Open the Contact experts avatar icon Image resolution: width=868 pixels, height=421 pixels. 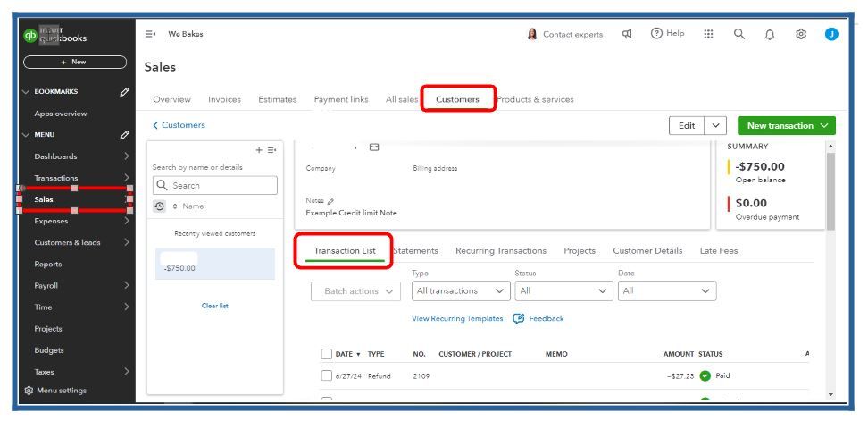point(532,34)
